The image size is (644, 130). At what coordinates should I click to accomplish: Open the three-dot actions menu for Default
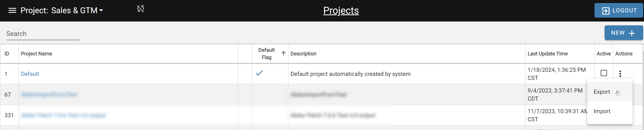click(x=620, y=74)
